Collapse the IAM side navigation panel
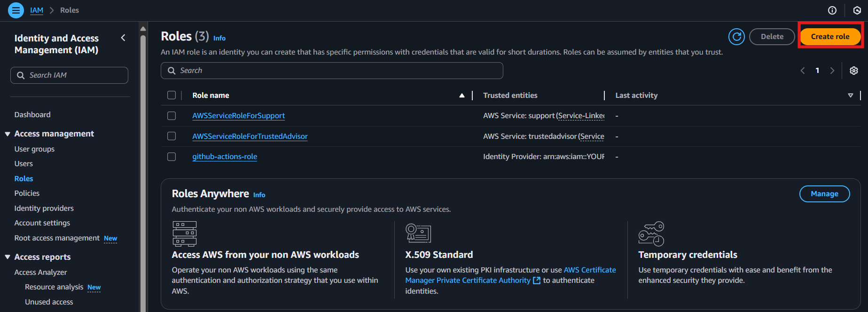Screen dimensions: 868x312 click(123, 38)
